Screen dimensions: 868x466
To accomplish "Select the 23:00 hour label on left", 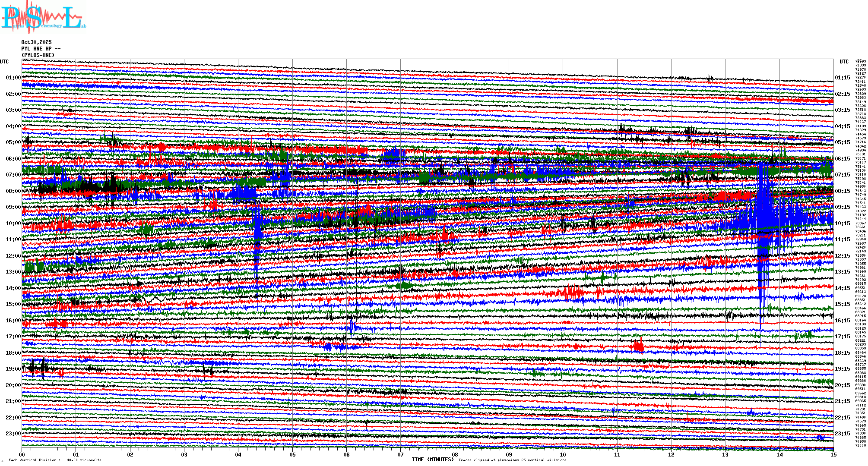I will [13, 434].
